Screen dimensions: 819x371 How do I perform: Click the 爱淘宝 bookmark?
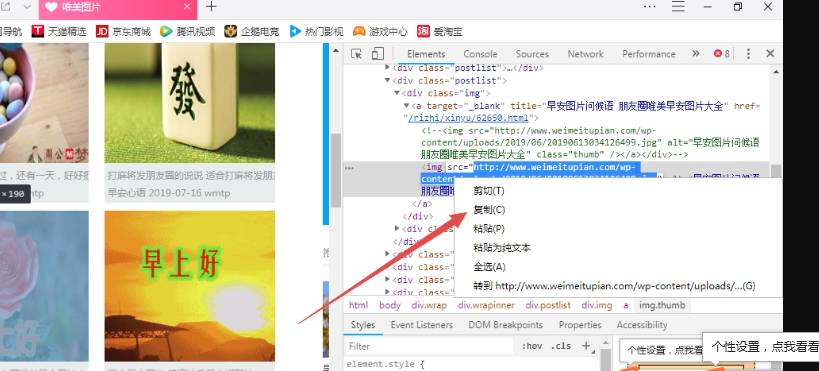[440, 31]
